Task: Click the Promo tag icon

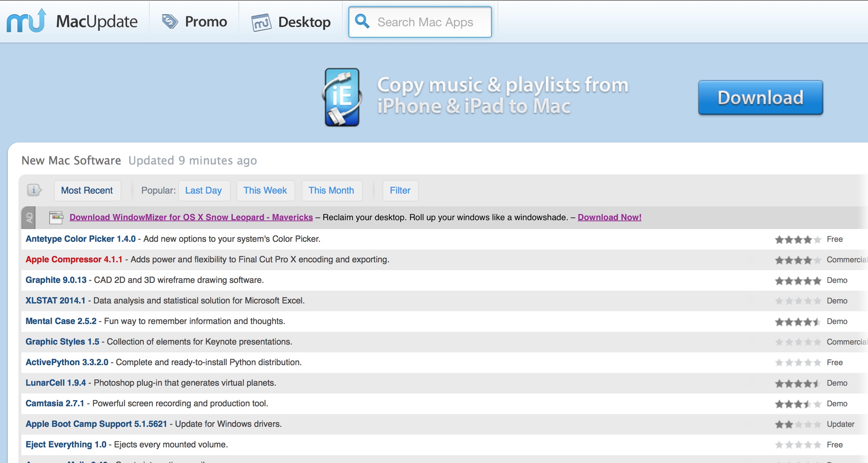Action: click(170, 22)
